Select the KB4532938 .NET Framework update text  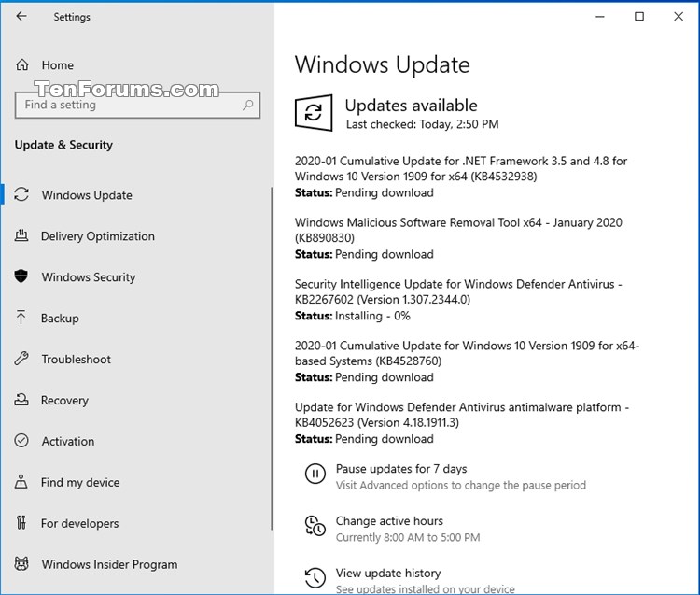point(461,168)
